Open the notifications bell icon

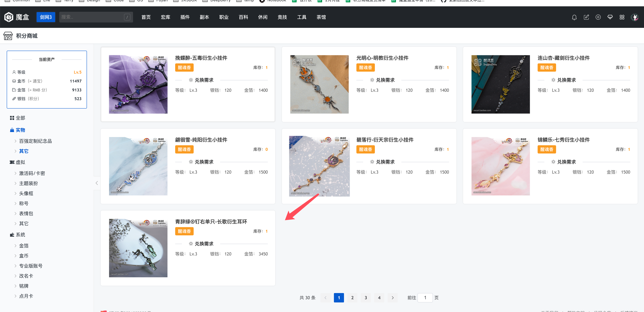pyautogui.click(x=574, y=17)
